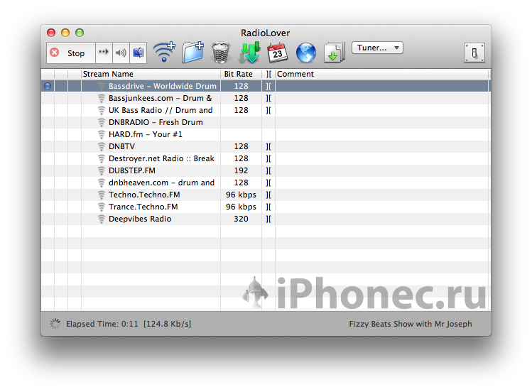Click the 320 bit rate for Deepvibes Radio

(241, 219)
